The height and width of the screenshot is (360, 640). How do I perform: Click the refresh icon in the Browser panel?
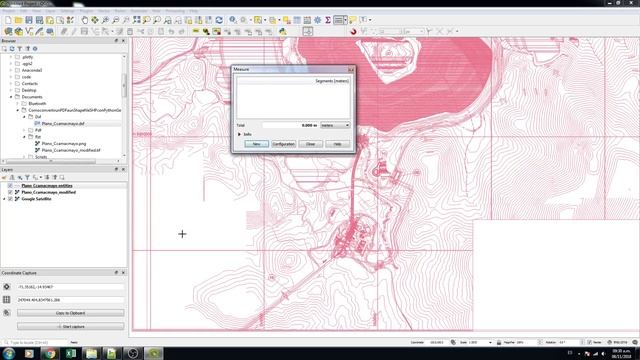pyautogui.click(x=12, y=49)
